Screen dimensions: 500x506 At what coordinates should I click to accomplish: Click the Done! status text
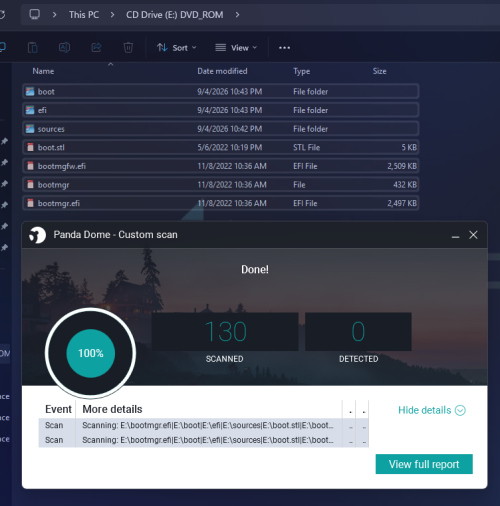tap(255, 269)
